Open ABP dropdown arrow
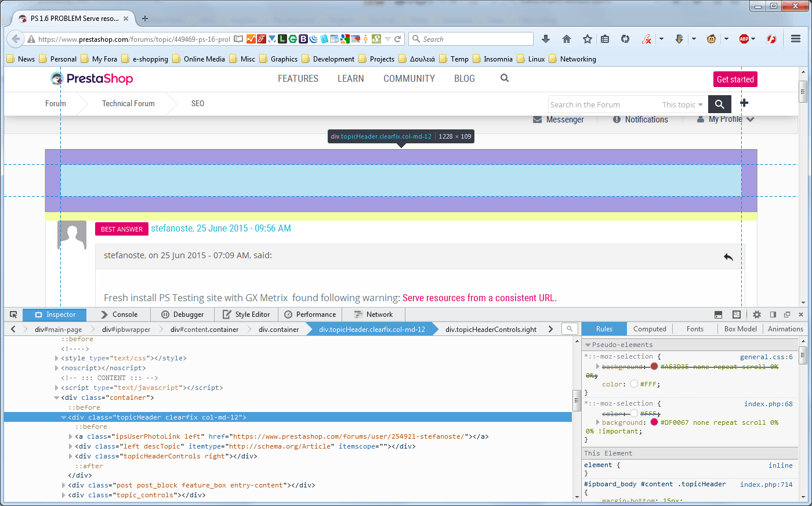812x506 pixels. click(x=753, y=39)
